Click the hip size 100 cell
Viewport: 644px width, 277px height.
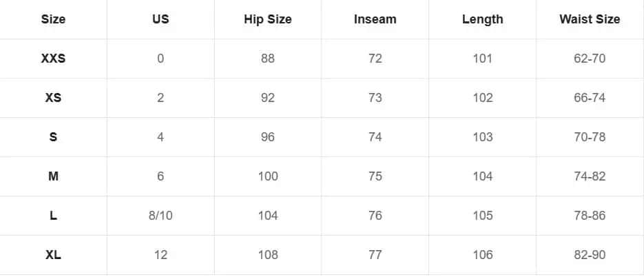[268, 176]
